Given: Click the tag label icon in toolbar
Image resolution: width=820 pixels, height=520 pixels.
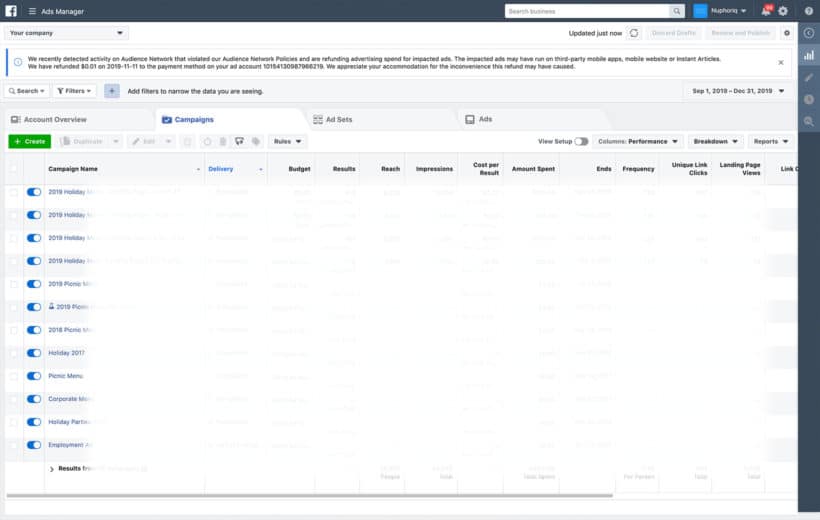Looking at the screenshot, I should click(256, 141).
